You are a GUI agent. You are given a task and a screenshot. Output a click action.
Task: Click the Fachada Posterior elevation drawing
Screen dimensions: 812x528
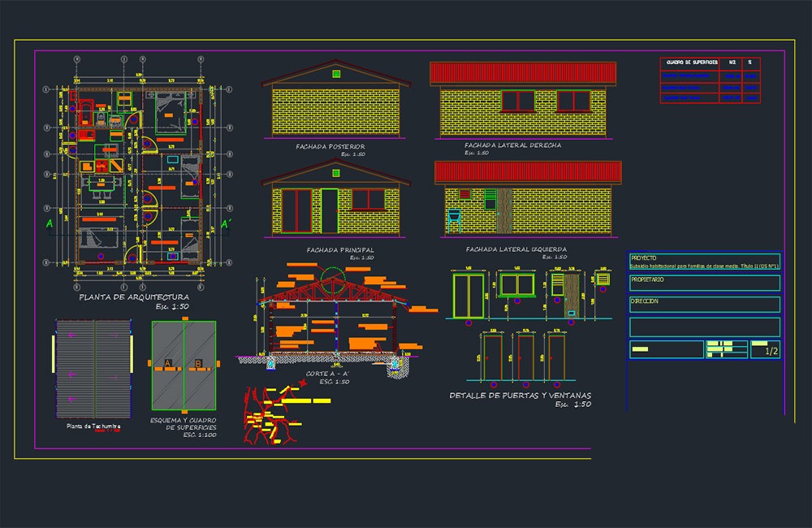click(335, 99)
